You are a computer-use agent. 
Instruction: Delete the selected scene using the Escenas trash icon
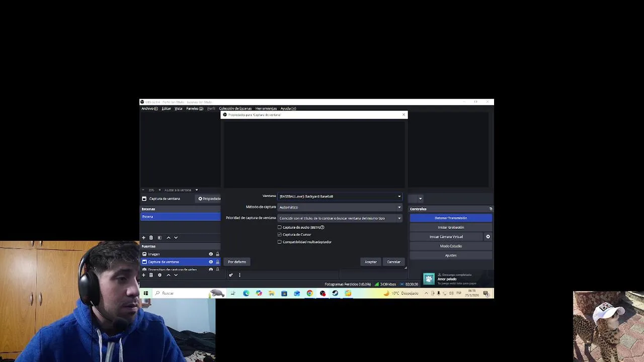coord(151,237)
